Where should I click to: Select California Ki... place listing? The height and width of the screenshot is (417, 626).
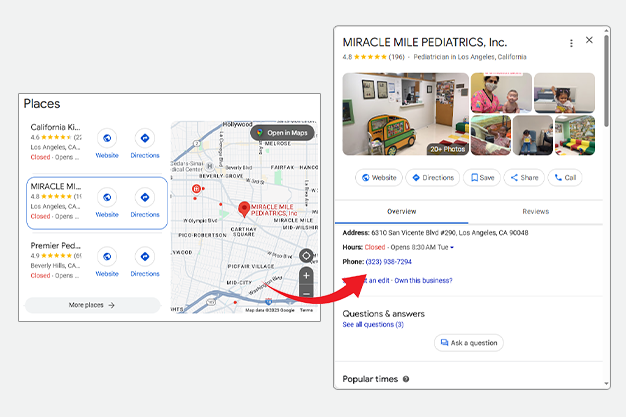tap(56, 142)
